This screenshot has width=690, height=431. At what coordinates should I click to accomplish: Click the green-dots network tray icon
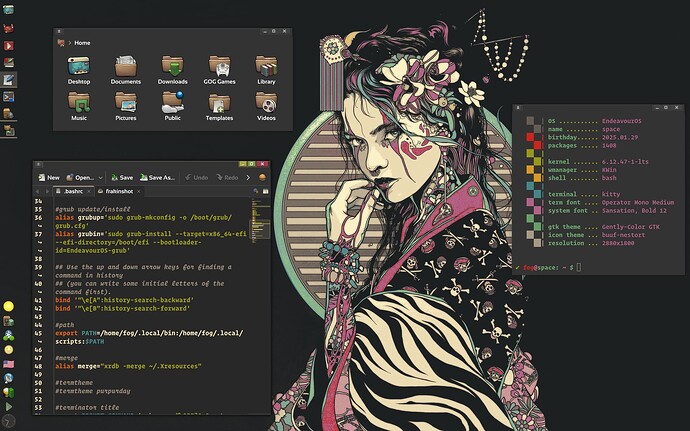pos(8,336)
